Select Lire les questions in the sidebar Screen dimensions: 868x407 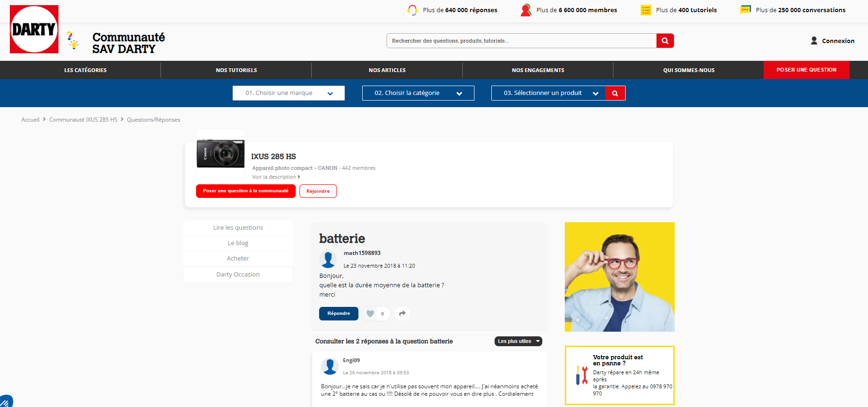(x=238, y=228)
